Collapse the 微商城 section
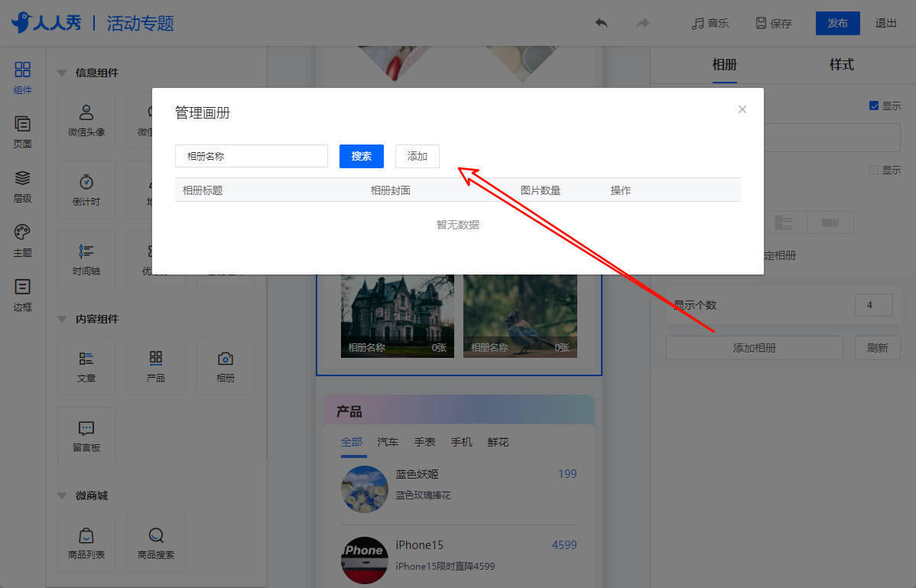This screenshot has height=588, width=916. [62, 495]
